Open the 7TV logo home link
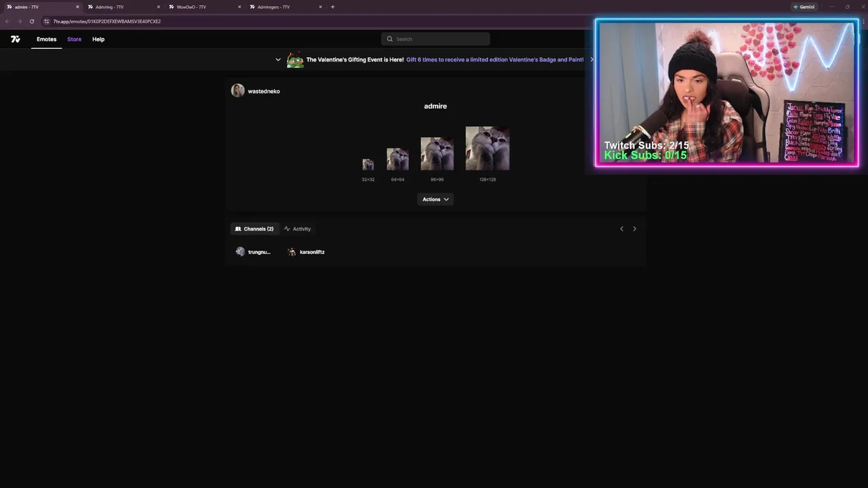Viewport: 868px width, 488px height. [16, 39]
